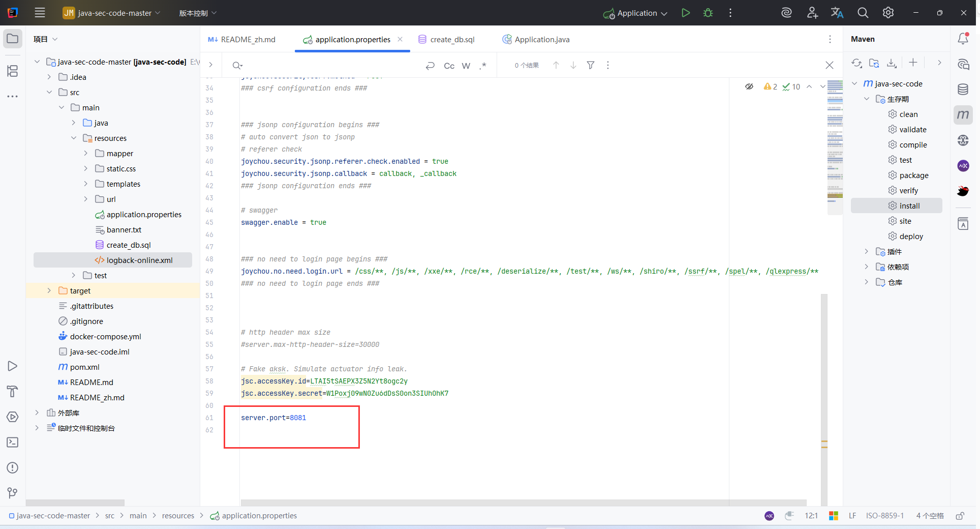Collapse the resources folder
This screenshot has height=529, width=980.
tap(73, 138)
